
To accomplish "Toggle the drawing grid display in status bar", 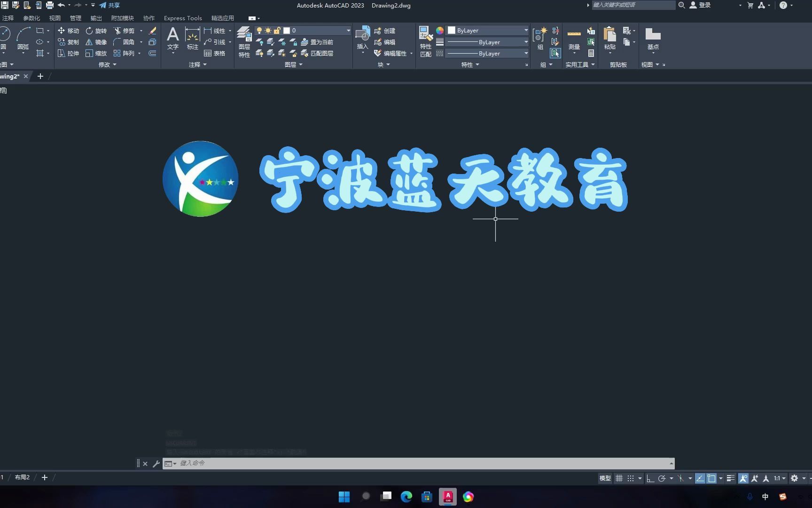I will [619, 478].
